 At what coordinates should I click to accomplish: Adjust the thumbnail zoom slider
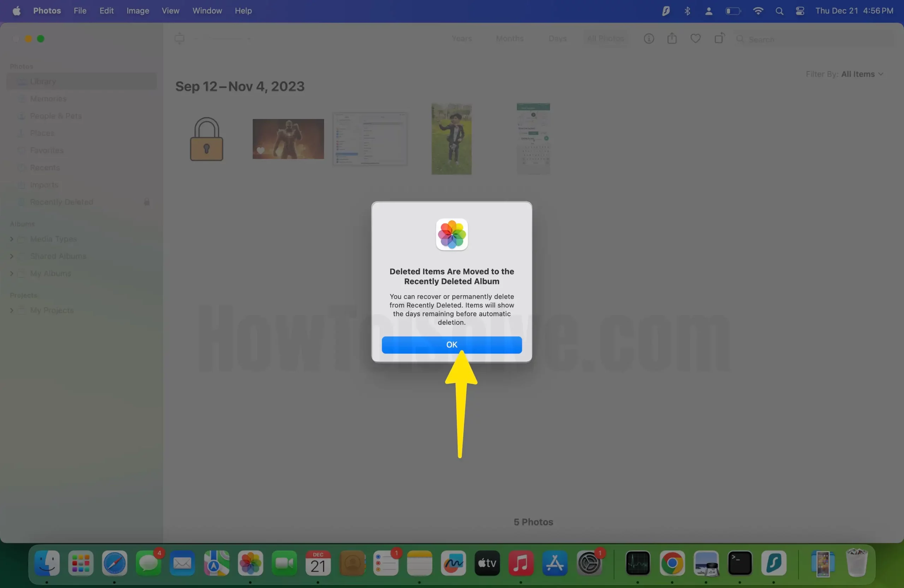click(x=222, y=38)
